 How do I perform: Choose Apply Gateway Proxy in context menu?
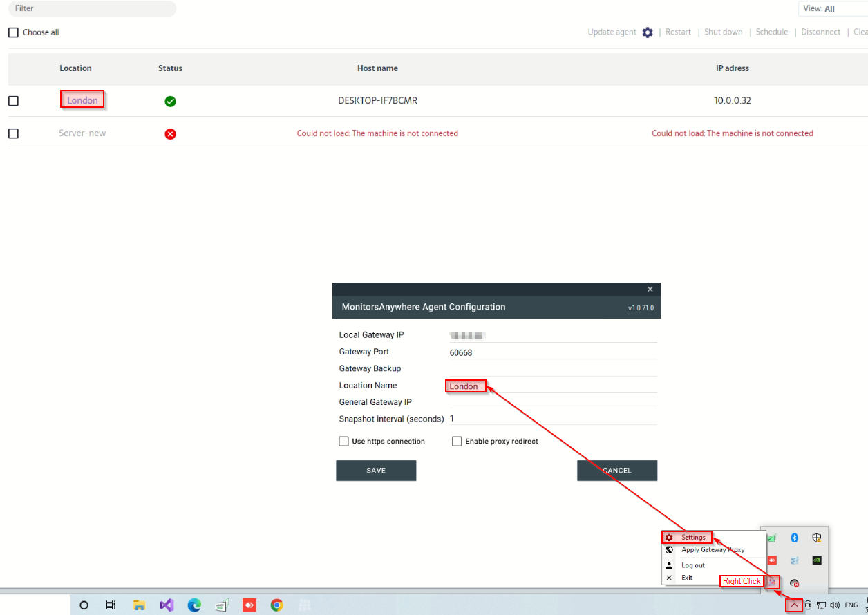(713, 550)
